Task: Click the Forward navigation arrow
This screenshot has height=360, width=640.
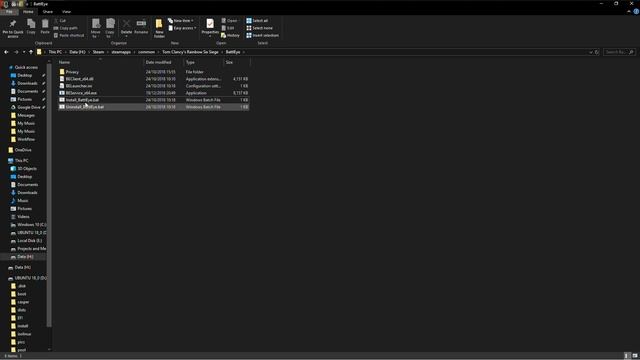Action: tap(16, 52)
